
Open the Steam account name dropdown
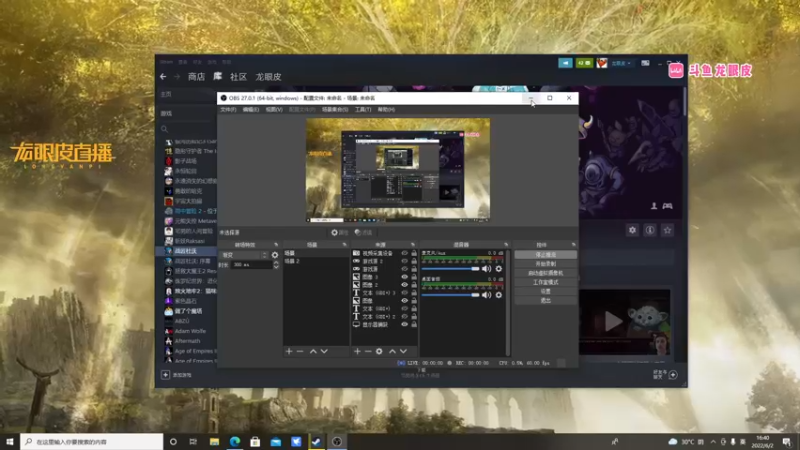click(x=621, y=63)
